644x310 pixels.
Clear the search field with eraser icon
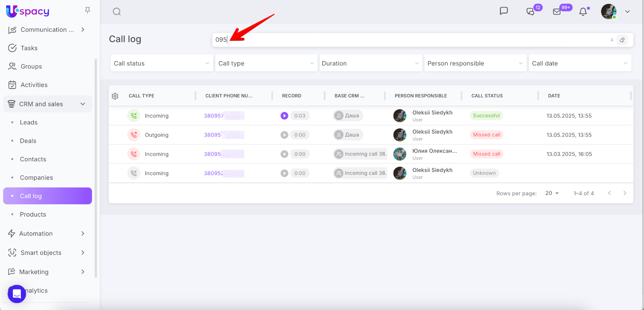coord(622,40)
